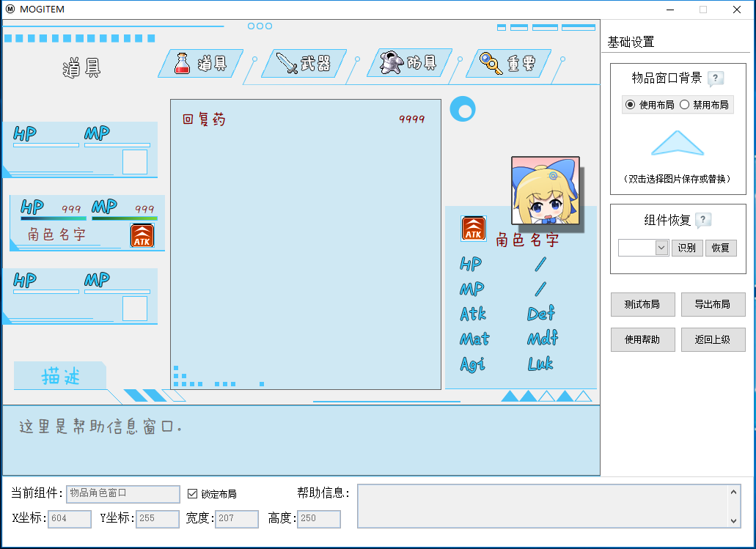The width and height of the screenshot is (756, 549).
Task: Select the 使用布局 radio option
Action: pyautogui.click(x=650, y=105)
